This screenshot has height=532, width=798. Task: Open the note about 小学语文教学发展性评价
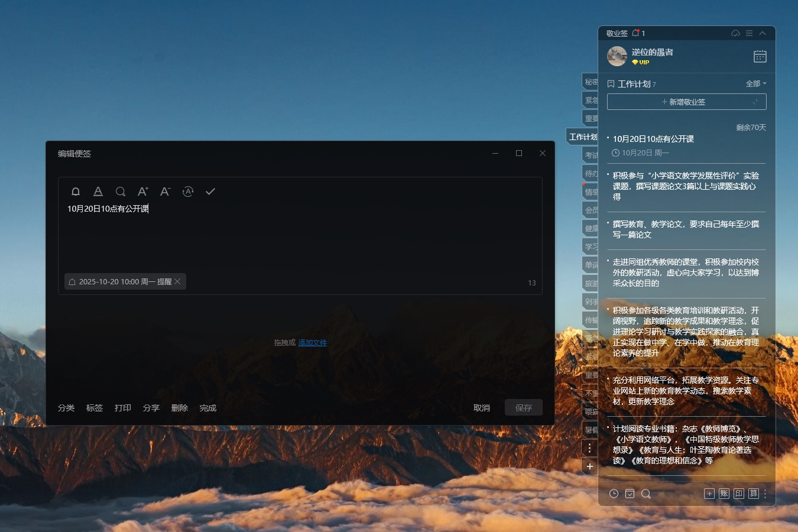pyautogui.click(x=686, y=186)
